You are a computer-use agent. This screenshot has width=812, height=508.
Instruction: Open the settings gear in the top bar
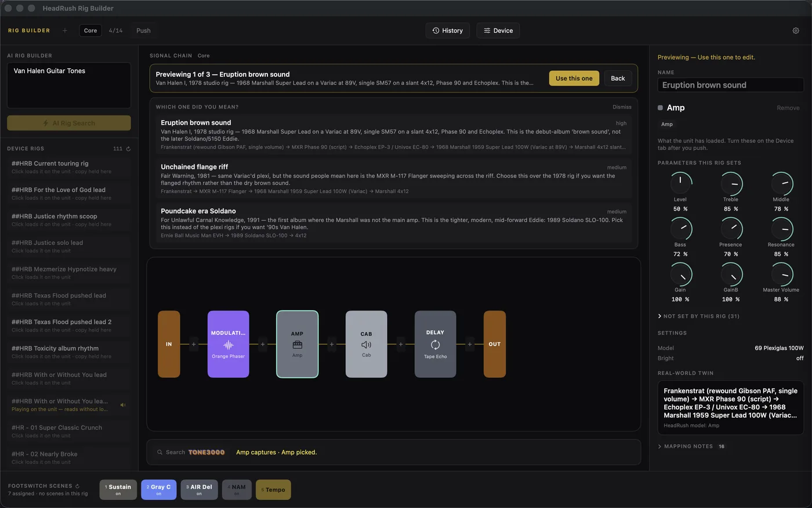coord(796,31)
